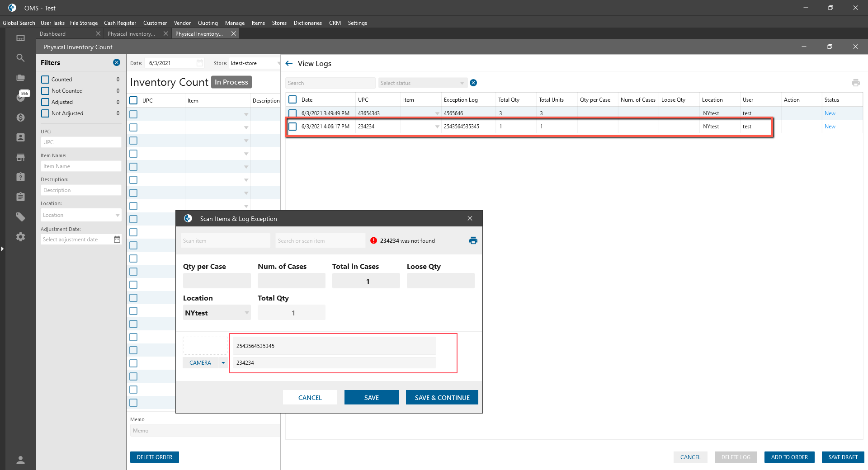Click the dollar sign sidebar icon
Image resolution: width=868 pixels, height=470 pixels.
click(20, 117)
